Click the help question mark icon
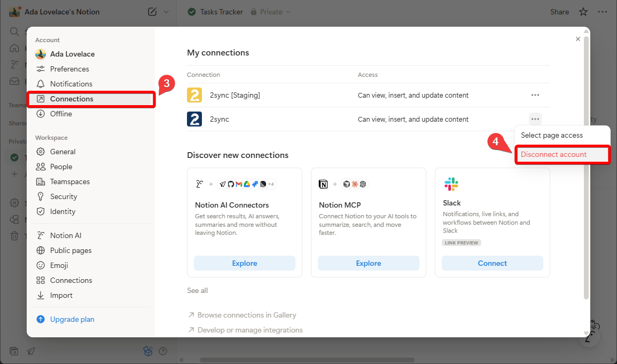Viewport: 617px width, 364px height. coord(163,351)
